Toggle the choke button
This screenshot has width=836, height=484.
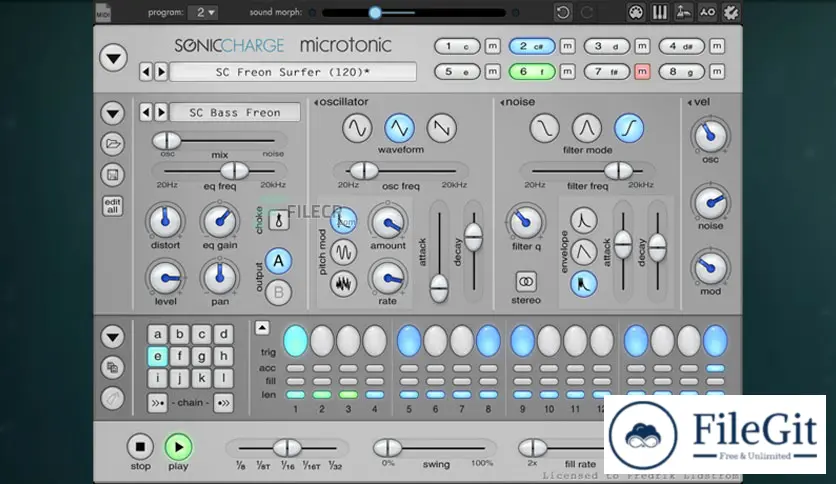(x=279, y=220)
